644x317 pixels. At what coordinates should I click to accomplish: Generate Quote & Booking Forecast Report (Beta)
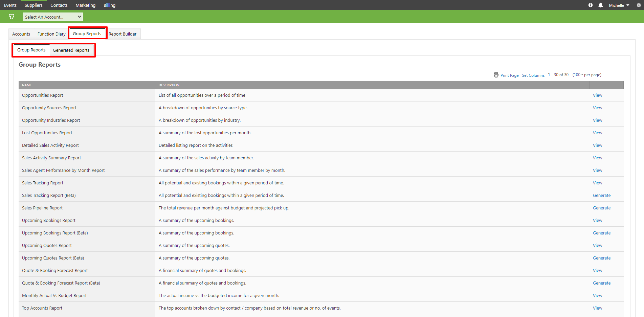[x=602, y=283]
